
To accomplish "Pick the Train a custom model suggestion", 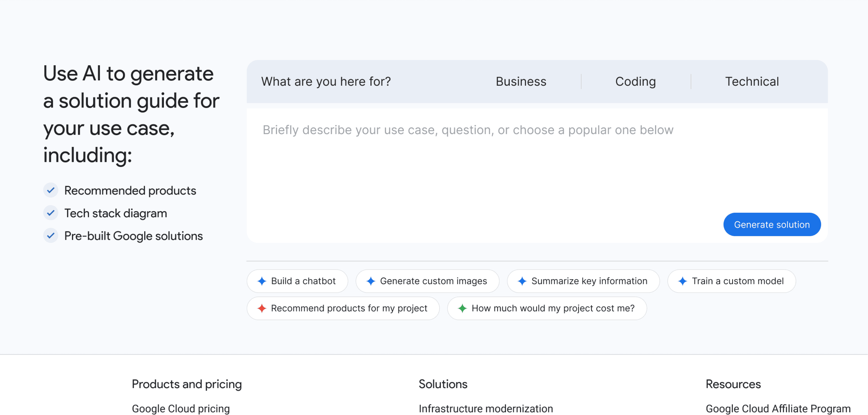I will (737, 281).
